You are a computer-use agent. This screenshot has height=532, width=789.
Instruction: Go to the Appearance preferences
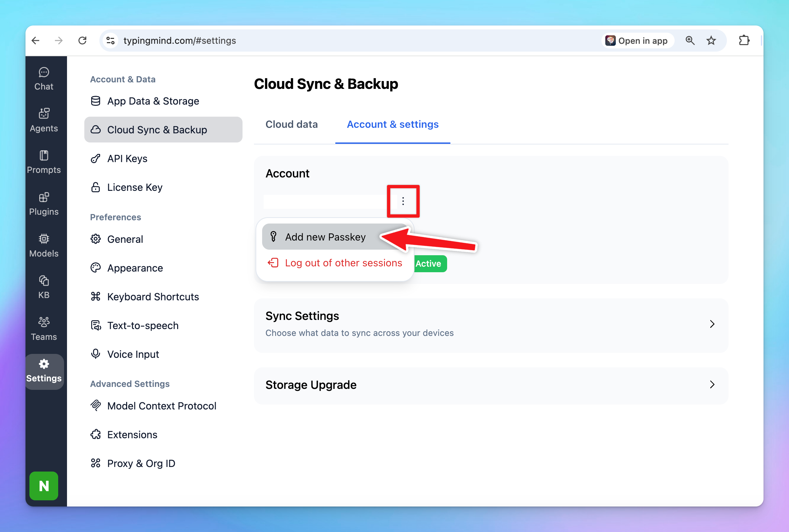click(135, 268)
